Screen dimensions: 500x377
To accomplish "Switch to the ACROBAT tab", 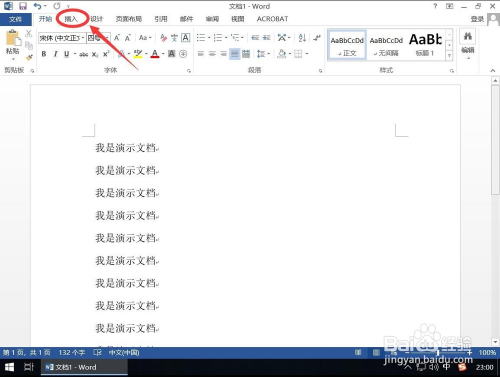I will coord(272,19).
